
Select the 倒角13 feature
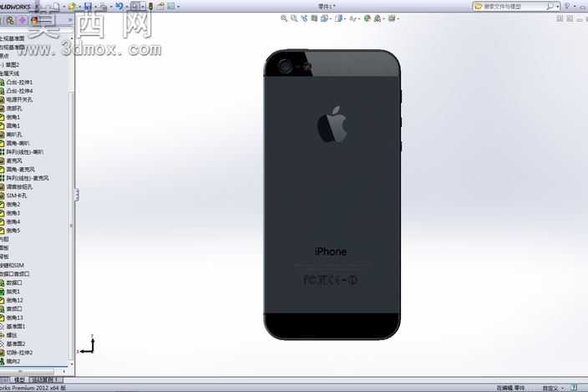pyautogui.click(x=15, y=318)
